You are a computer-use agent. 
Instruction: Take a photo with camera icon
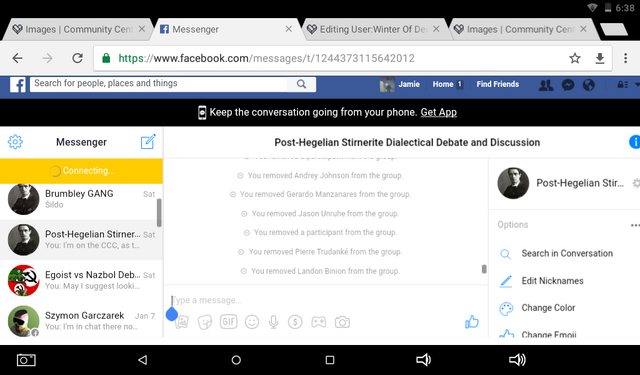(x=342, y=322)
